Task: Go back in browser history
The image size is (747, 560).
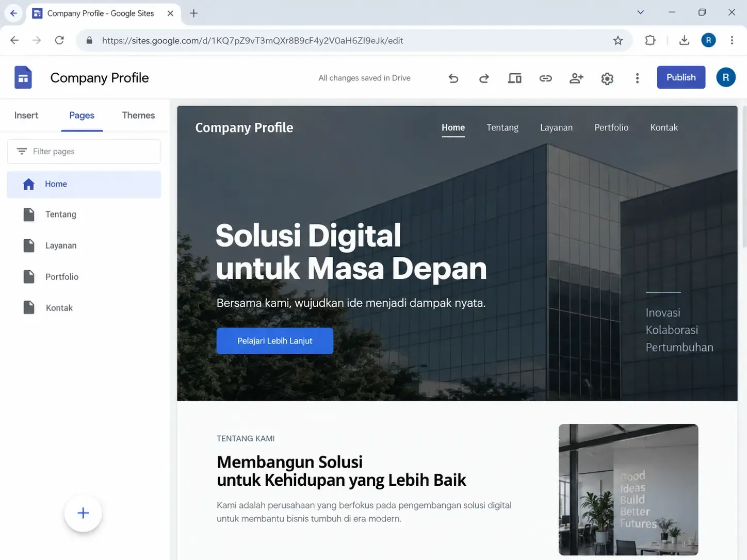Action: coord(14,40)
